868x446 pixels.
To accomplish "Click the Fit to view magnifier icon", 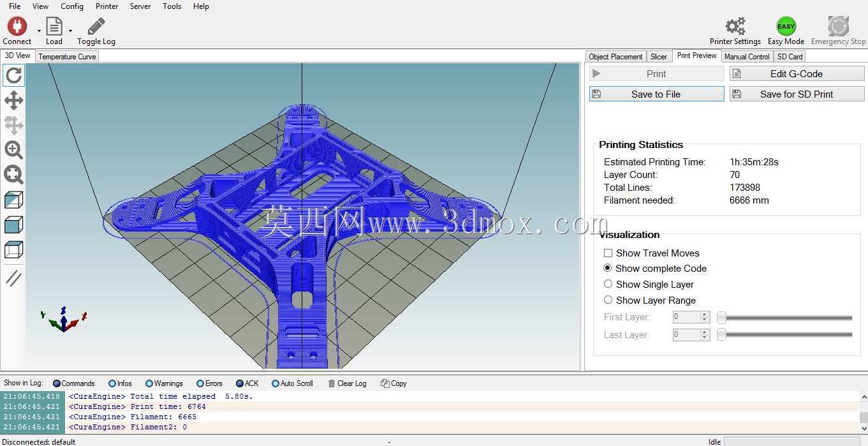I will tap(13, 175).
